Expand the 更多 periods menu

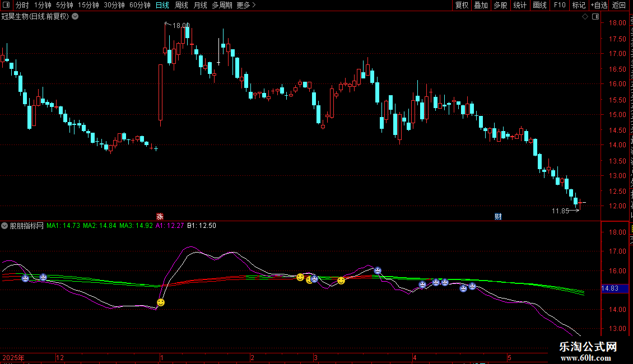(246, 5)
